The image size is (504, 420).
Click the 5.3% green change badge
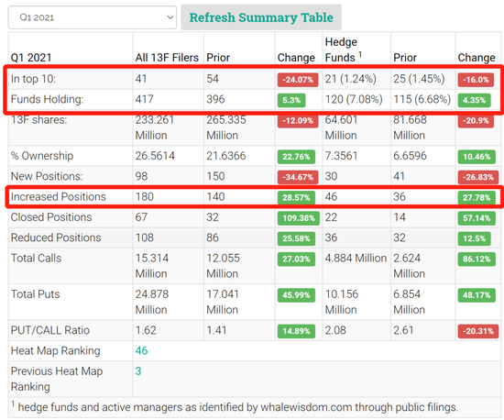291,100
